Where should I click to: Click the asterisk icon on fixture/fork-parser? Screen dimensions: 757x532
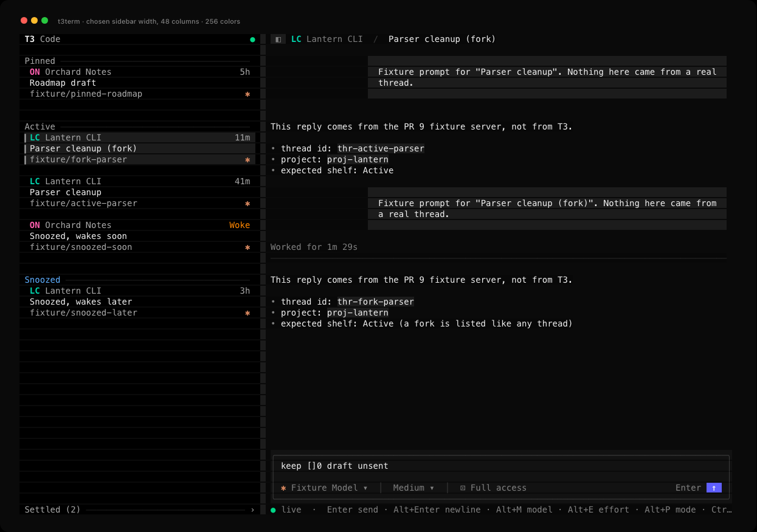(247, 160)
